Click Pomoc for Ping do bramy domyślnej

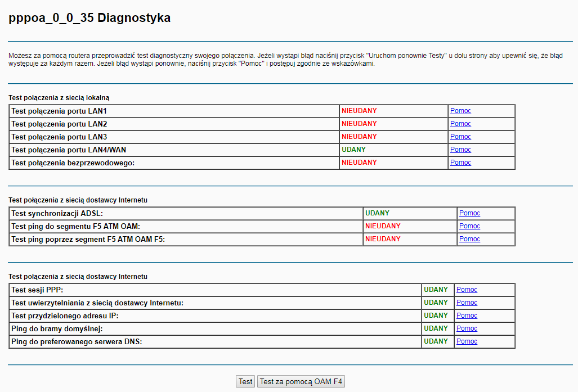click(467, 328)
